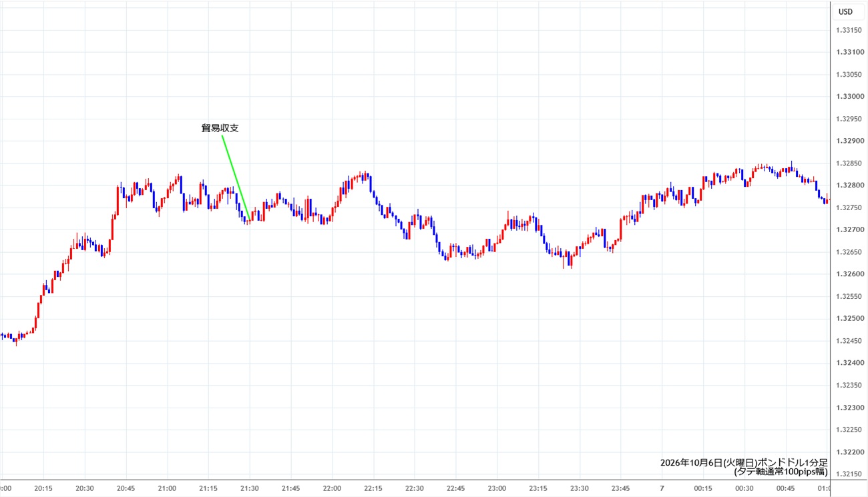Click the 23:30 time axis label
Screen dimensions: 868x497
[x=580, y=488]
